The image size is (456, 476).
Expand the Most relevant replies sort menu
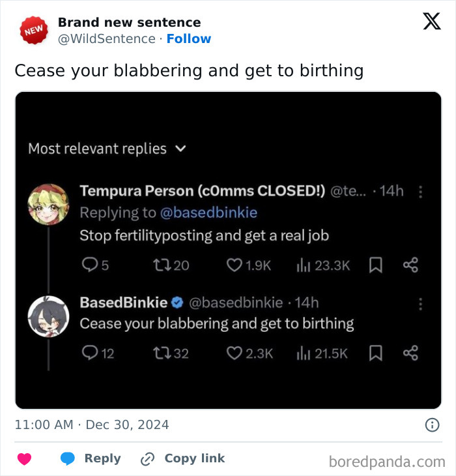182,149
